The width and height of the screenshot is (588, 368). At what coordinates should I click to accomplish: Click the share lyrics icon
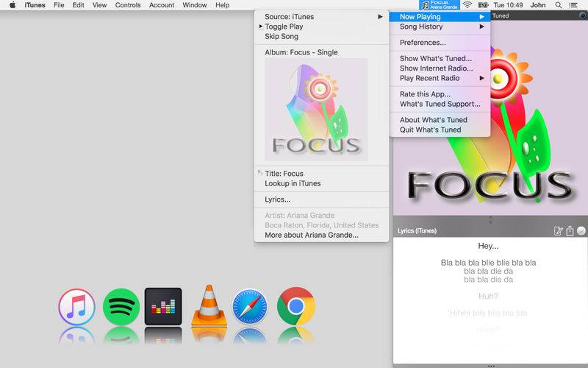[x=570, y=230]
